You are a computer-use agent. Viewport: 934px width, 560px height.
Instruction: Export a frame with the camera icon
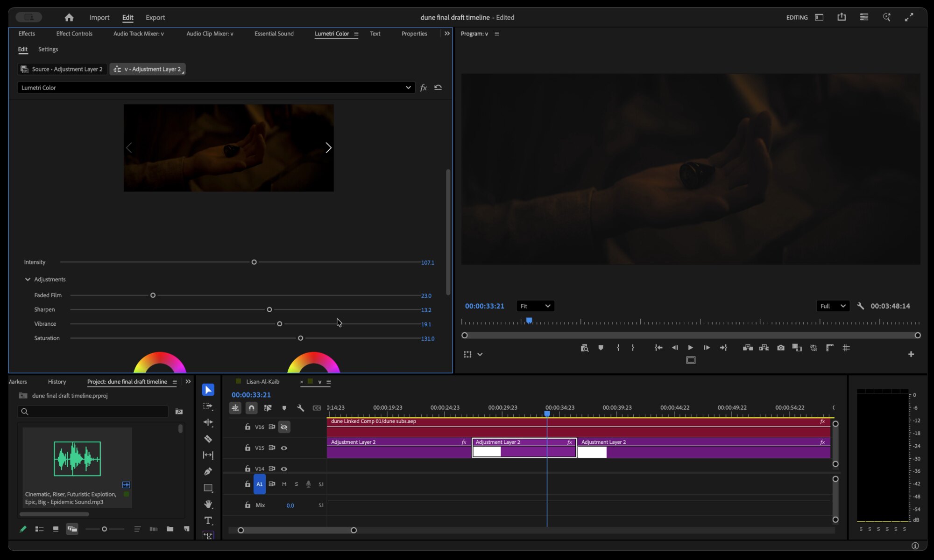(x=781, y=348)
